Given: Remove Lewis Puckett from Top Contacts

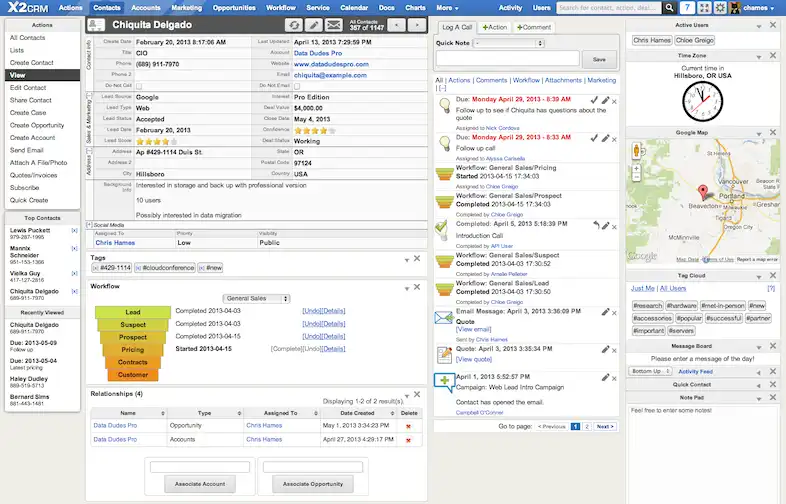Looking at the screenshot, I should pyautogui.click(x=75, y=231).
